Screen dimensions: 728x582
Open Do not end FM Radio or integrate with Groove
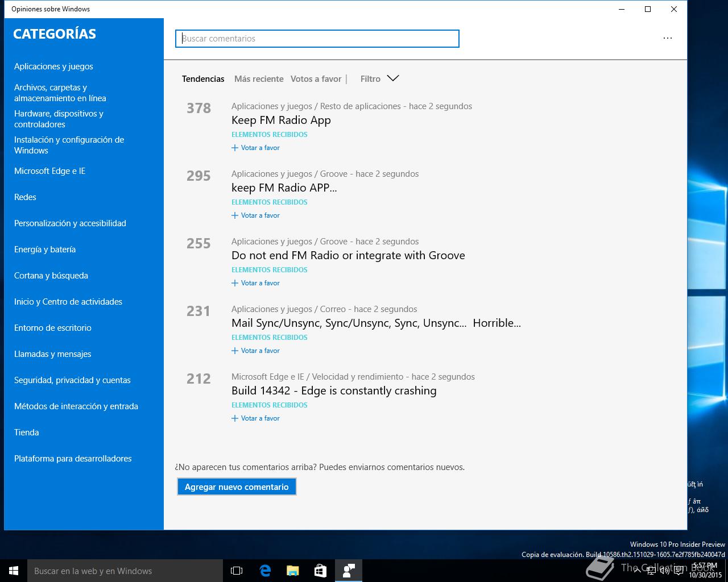coord(348,256)
